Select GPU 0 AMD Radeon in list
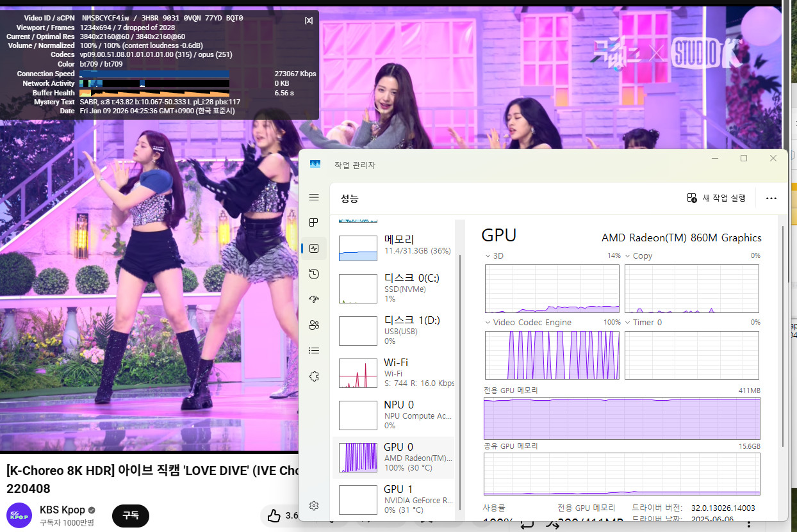The width and height of the screenshot is (797, 532). tap(393, 457)
